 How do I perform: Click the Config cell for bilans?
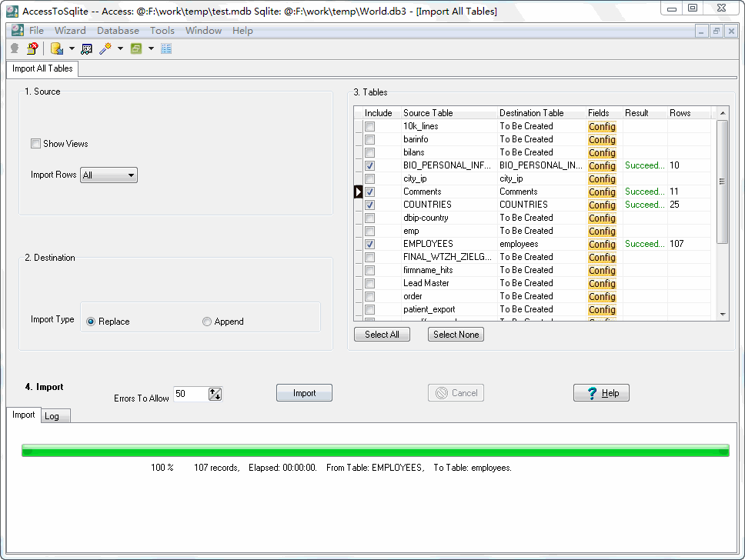pyautogui.click(x=602, y=152)
